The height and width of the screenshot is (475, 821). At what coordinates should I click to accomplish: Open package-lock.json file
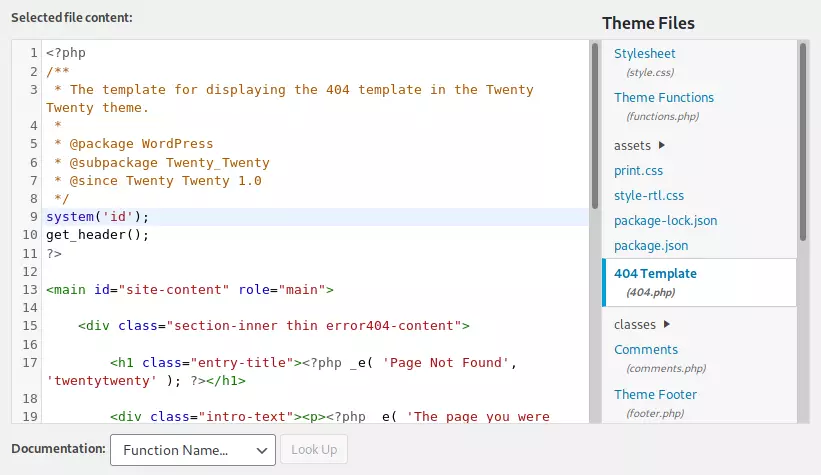point(665,221)
